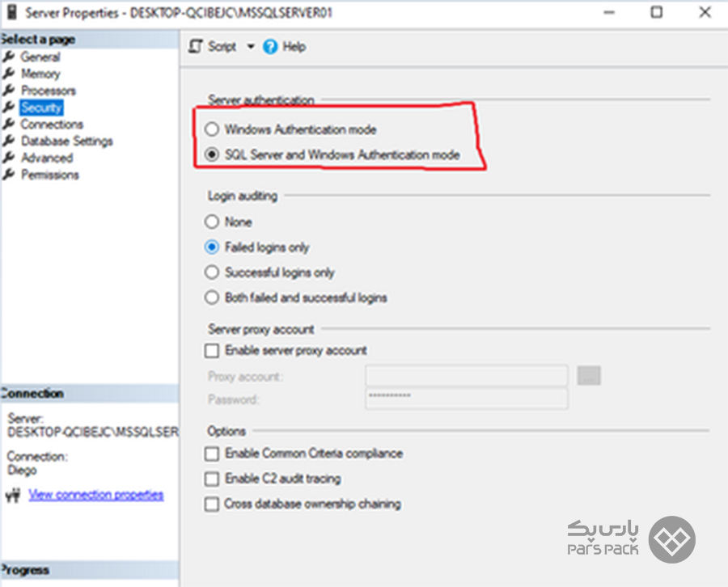
Task: Open View connection properties link
Action: tap(95, 495)
